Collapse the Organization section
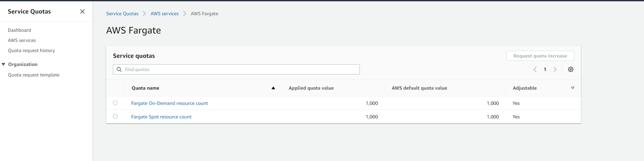 (3, 64)
